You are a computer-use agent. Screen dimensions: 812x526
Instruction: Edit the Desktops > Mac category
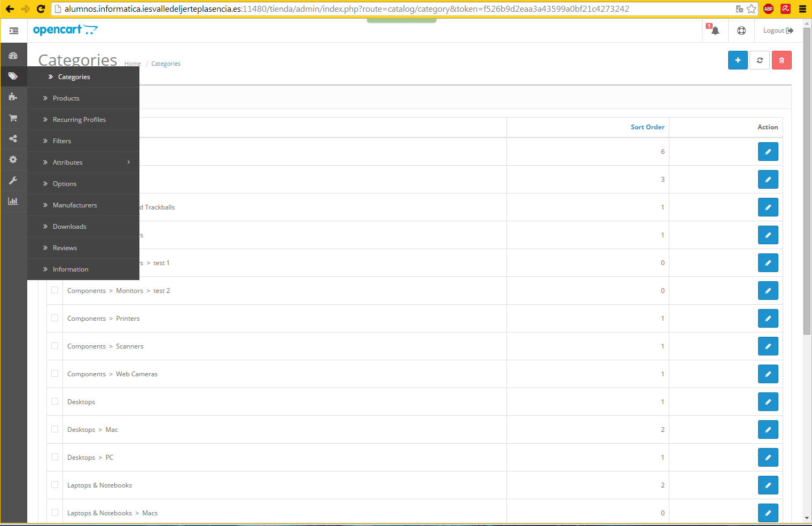point(768,430)
